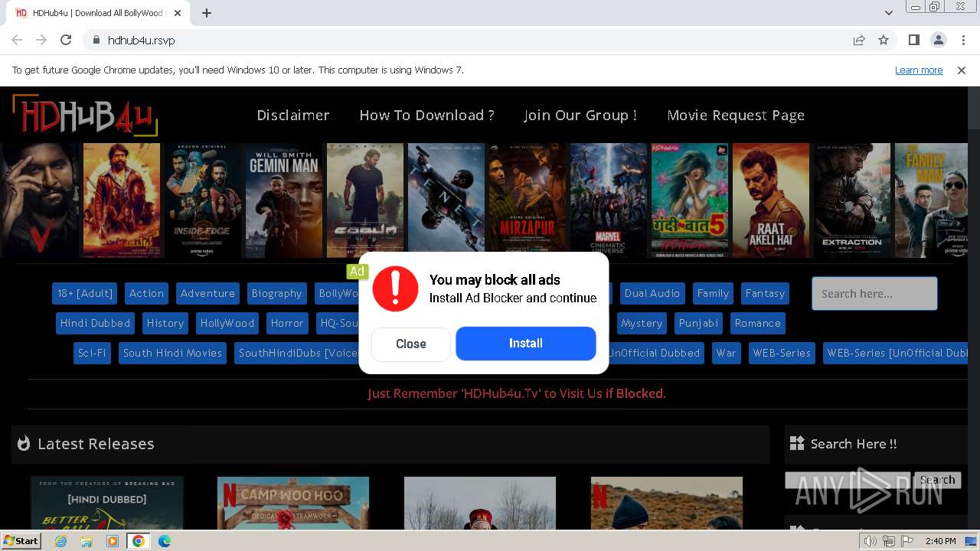Open Join Our Group menu item
Image resolution: width=980 pixels, height=551 pixels.
click(x=580, y=116)
